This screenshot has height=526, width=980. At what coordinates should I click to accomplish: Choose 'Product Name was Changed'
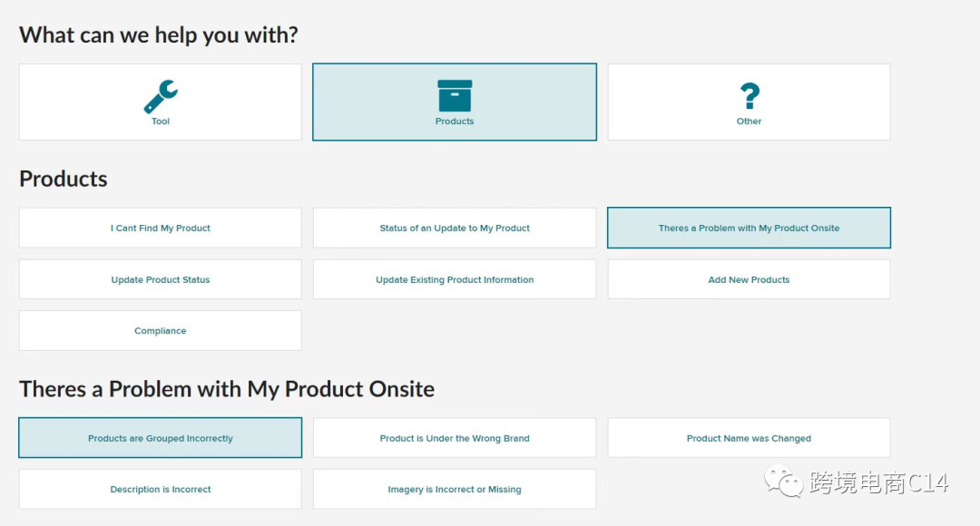click(749, 439)
